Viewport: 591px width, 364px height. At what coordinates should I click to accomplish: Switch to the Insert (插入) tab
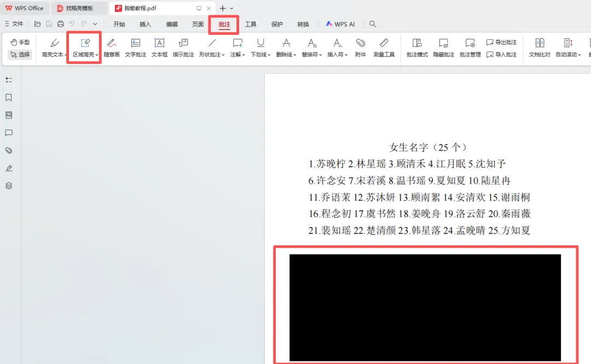point(145,24)
